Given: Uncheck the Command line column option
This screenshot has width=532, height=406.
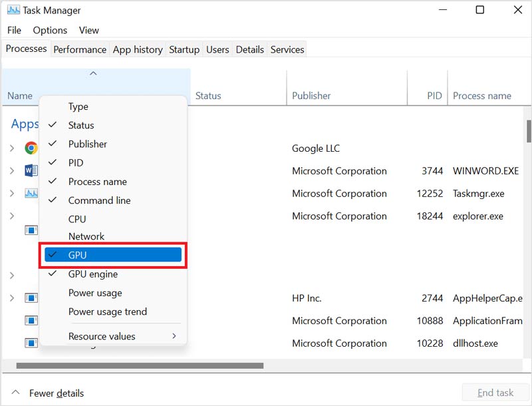Looking at the screenshot, I should [99, 200].
